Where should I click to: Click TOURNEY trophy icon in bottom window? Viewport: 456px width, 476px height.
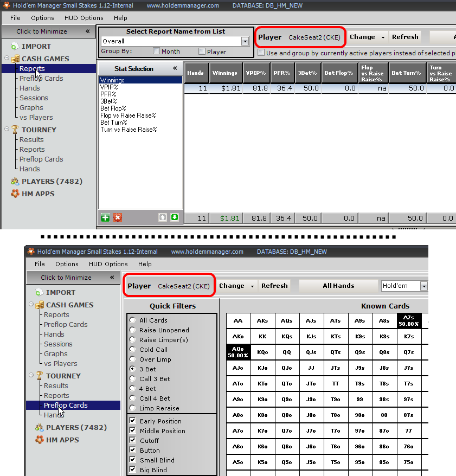pos(39,376)
